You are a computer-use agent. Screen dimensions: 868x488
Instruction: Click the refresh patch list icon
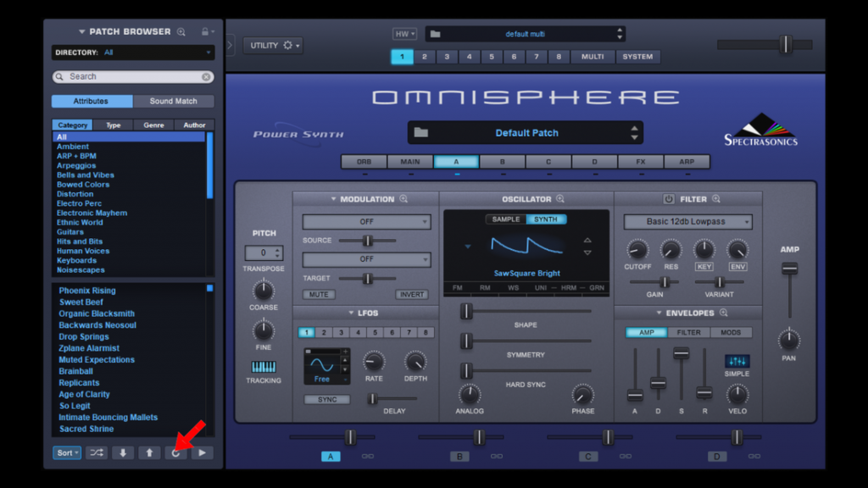coord(175,452)
